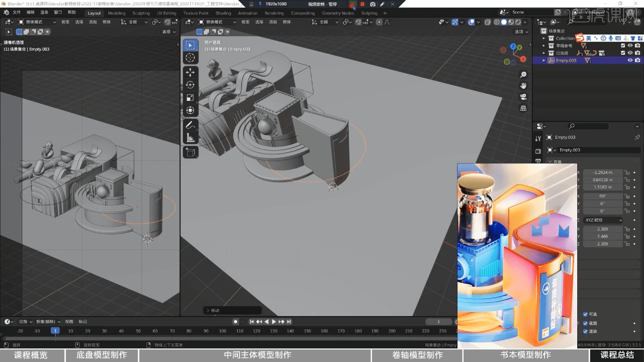This screenshot has width=644, height=362.
Task: Toggle X-ray mode in right viewport
Action: (488, 22)
